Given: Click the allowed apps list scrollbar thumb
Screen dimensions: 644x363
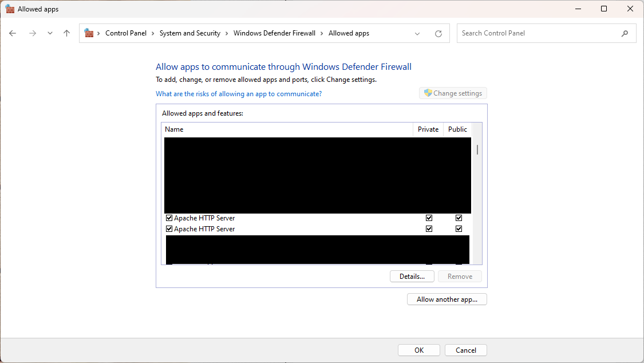Looking at the screenshot, I should coord(477,150).
